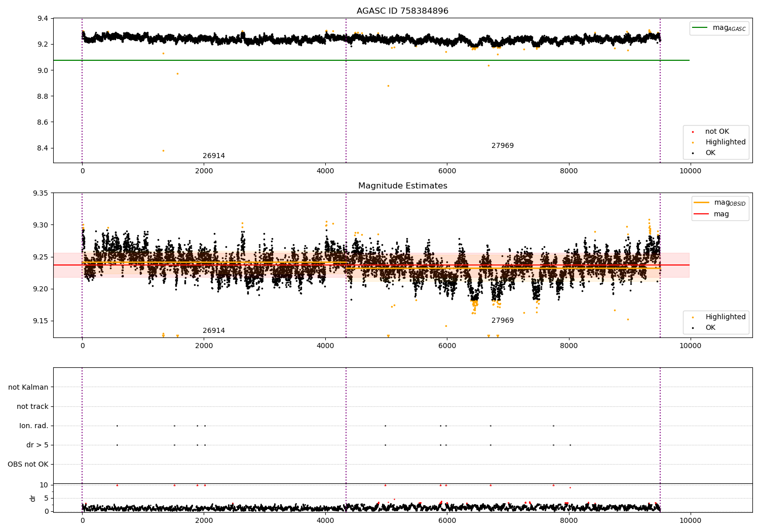
Task: Click y-axis tick "9.20" in middle plot
Action: [x=41, y=289]
